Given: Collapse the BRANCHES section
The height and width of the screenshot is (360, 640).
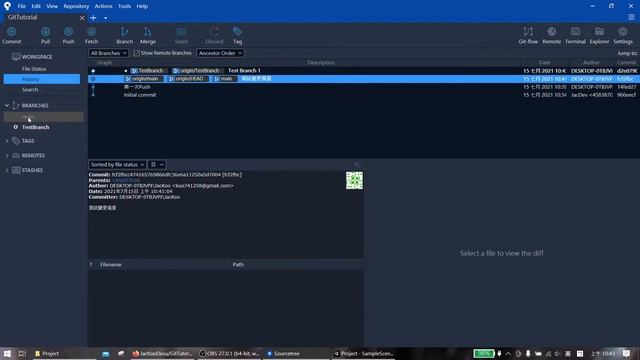Looking at the screenshot, I should (7, 105).
